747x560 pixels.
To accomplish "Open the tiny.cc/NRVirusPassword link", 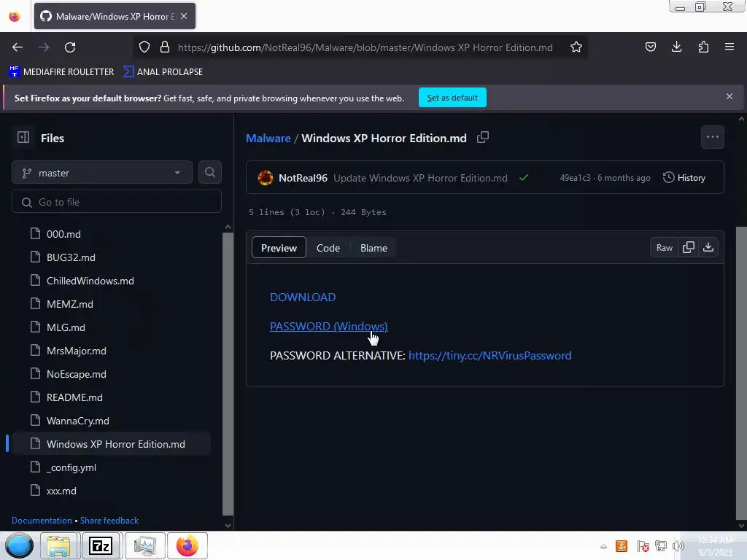I will [489, 355].
